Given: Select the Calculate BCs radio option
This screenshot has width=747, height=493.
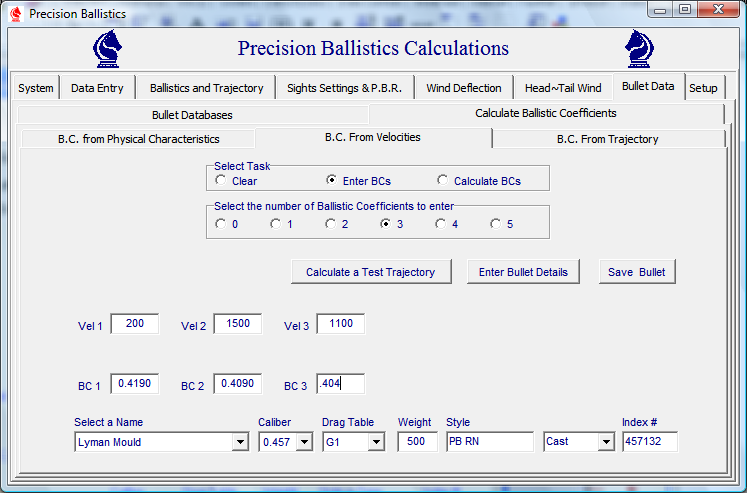Looking at the screenshot, I should 443,181.
